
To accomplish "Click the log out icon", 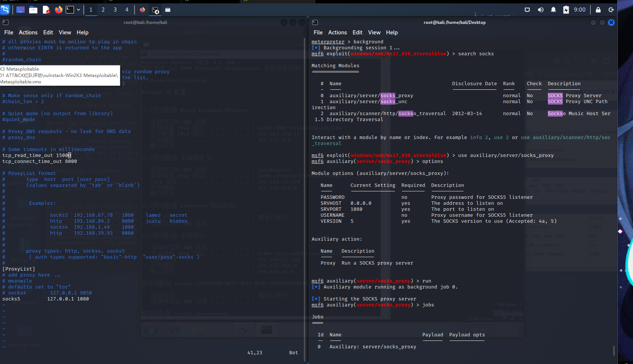I will 611,10.
